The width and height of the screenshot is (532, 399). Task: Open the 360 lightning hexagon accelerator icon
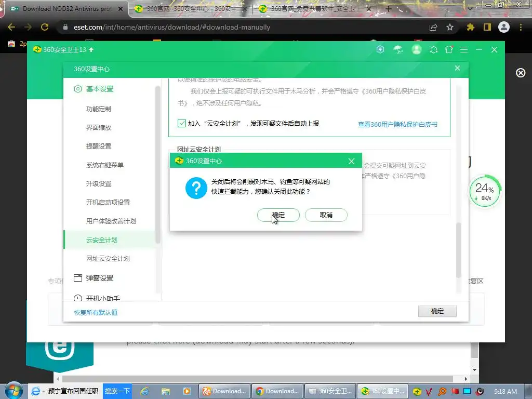(x=380, y=49)
